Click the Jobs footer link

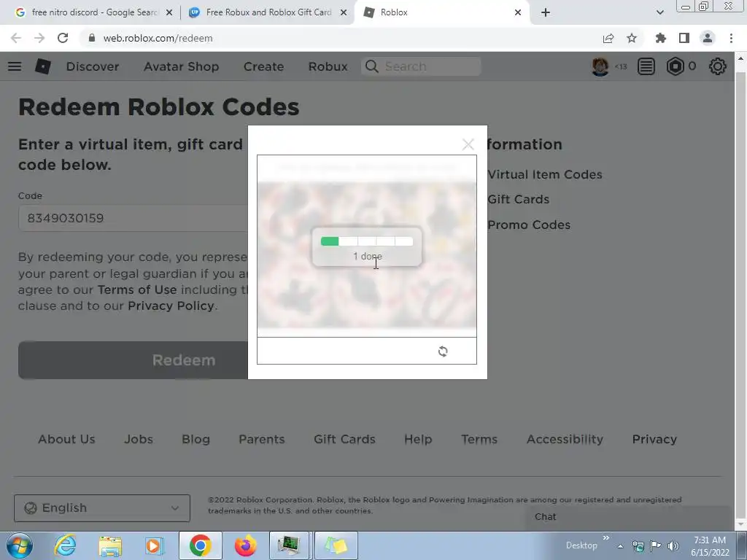139,439
